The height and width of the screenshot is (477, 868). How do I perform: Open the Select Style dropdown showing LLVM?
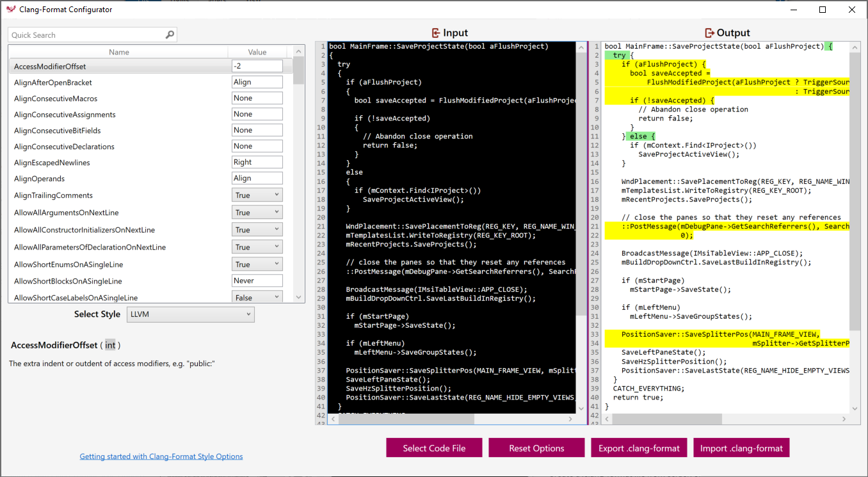pos(190,314)
